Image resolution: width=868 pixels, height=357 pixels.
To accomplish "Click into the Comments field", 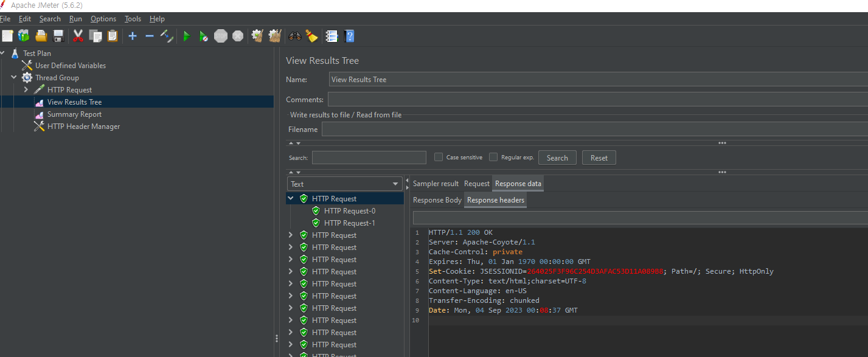I will click(598, 99).
